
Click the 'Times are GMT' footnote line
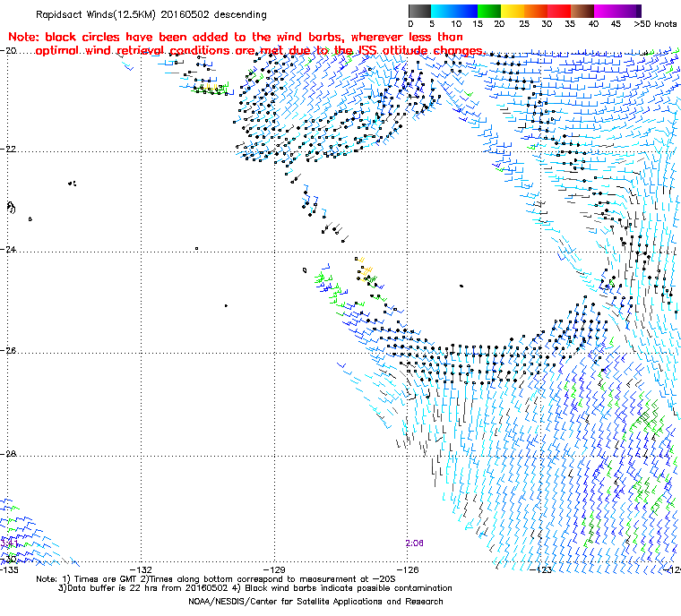[216, 579]
